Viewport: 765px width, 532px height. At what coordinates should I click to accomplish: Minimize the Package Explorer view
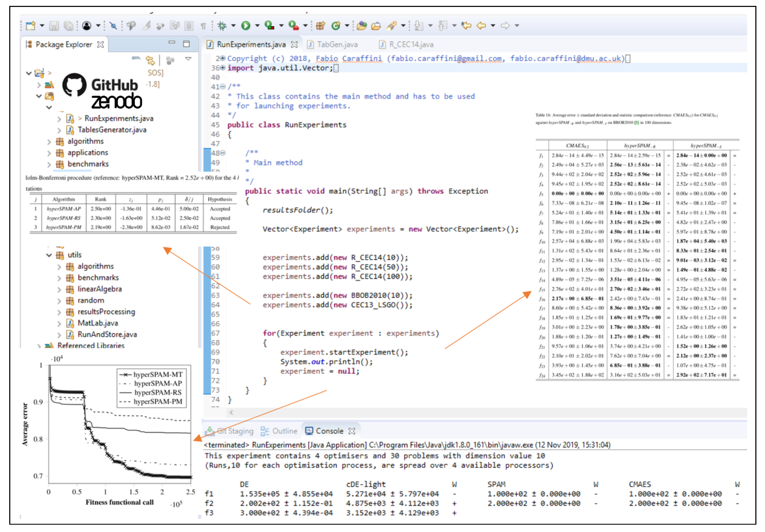tap(172, 43)
